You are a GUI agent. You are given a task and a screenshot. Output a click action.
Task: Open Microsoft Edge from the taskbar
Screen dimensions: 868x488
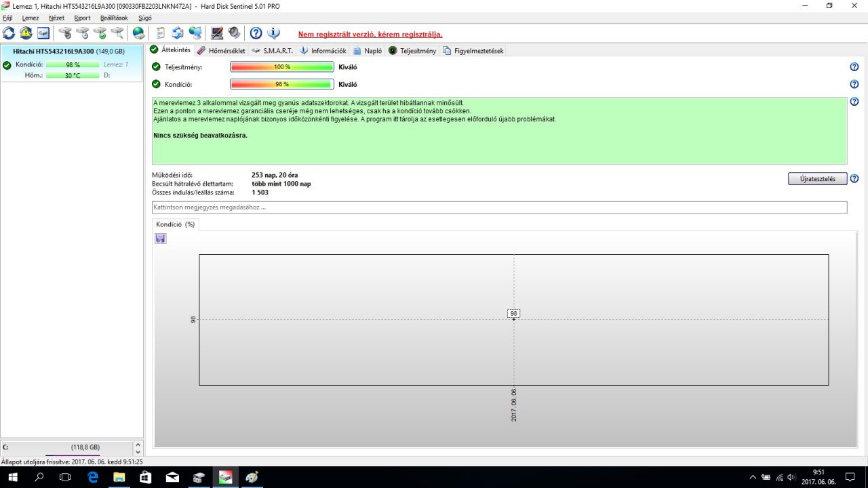(93, 477)
